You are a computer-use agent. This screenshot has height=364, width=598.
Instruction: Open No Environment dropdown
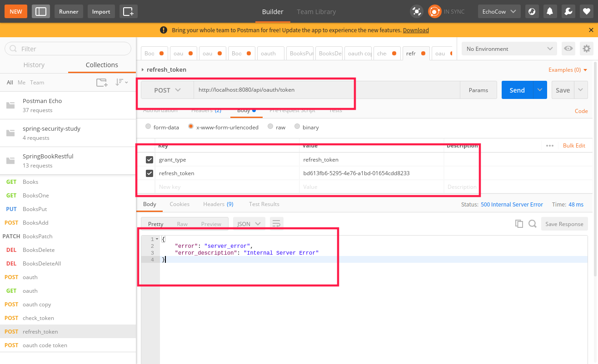coord(509,49)
